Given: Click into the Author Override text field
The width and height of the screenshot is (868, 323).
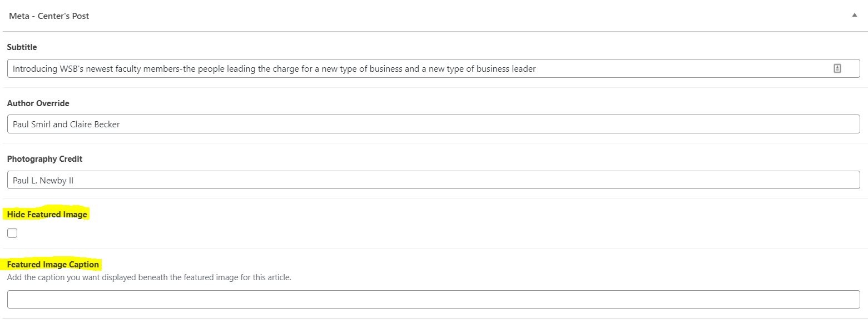Looking at the screenshot, I should click(433, 124).
